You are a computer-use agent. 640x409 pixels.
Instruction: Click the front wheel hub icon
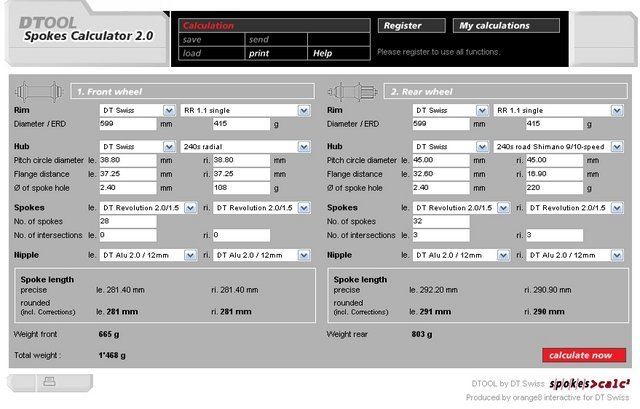39,91
